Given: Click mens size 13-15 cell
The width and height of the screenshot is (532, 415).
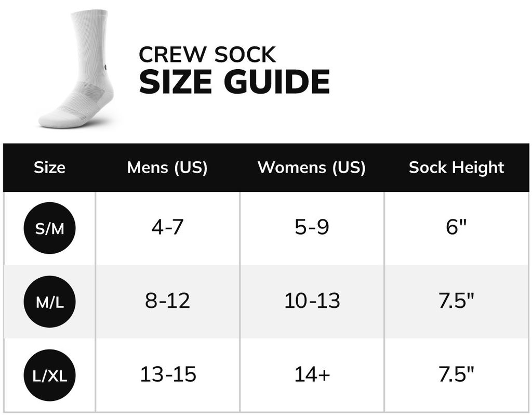Looking at the screenshot, I should [x=167, y=375].
